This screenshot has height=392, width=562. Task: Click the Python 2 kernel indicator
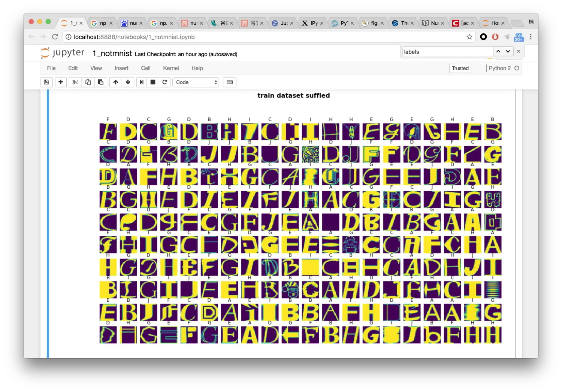click(x=500, y=68)
